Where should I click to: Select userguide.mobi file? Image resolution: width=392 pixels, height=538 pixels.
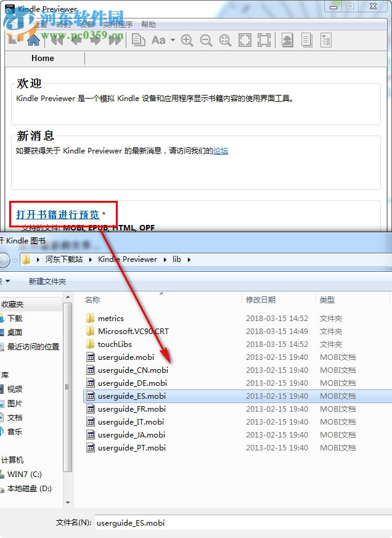point(126,357)
